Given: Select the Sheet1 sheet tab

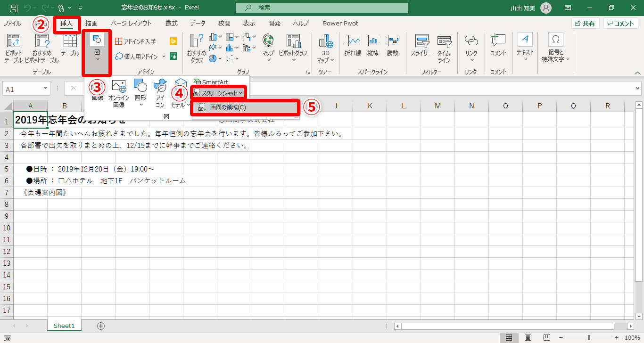Looking at the screenshot, I should [x=64, y=326].
